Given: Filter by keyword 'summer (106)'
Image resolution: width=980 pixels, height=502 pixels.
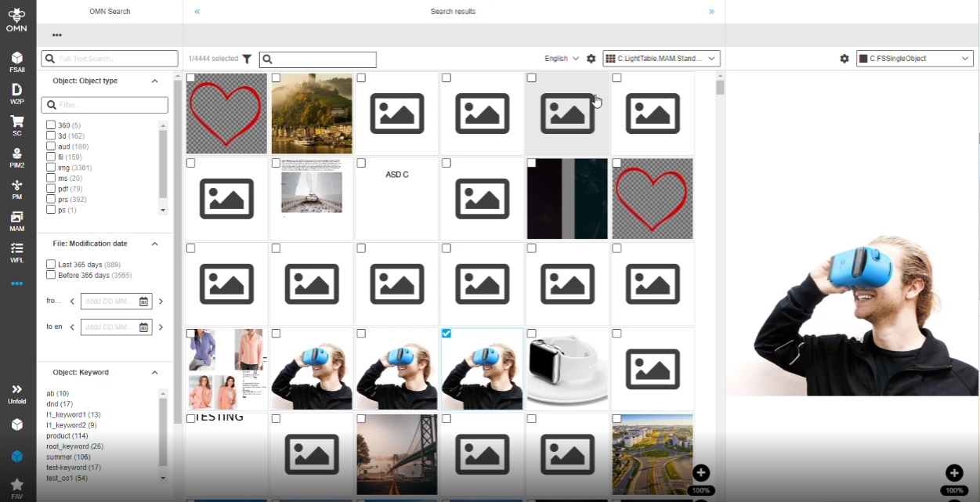Looking at the screenshot, I should pyautogui.click(x=69, y=457).
